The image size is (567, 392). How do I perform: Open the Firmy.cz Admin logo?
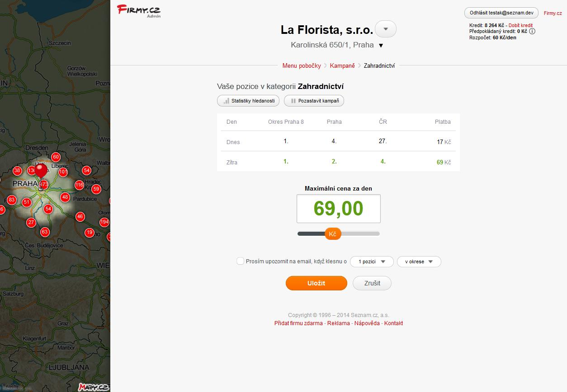pos(138,11)
